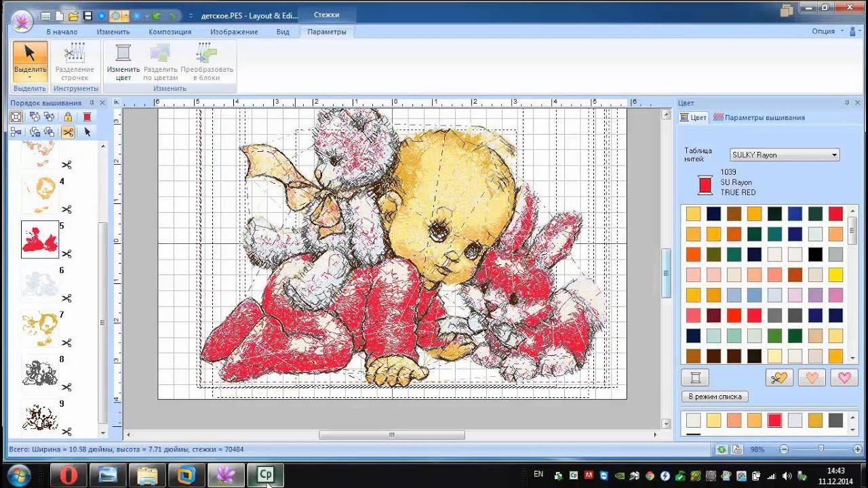Click the thread spool button below the color palette
868x488 pixels.
point(695,378)
